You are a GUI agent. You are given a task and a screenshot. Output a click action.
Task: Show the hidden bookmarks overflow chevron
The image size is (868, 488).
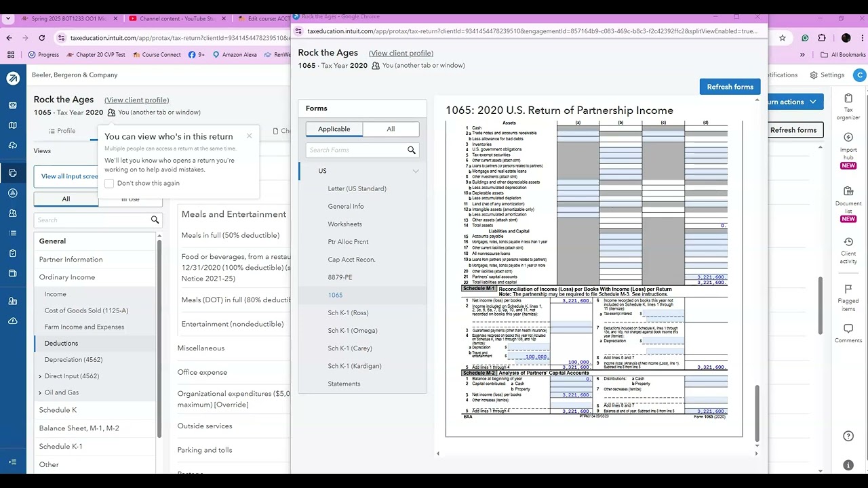[x=802, y=55]
